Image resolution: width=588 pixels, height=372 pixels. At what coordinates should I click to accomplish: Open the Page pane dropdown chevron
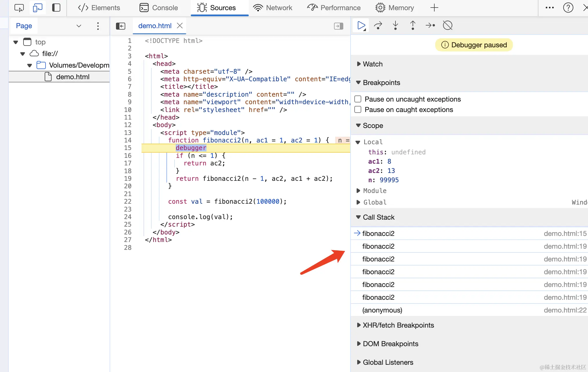point(79,26)
